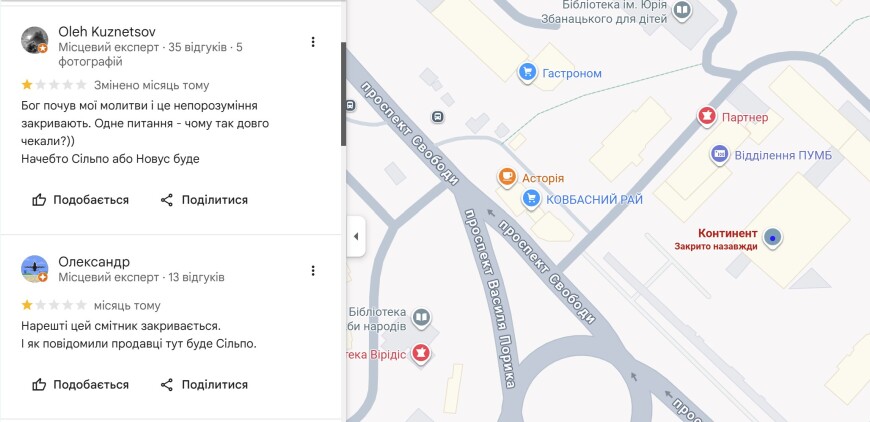Screen dimensions: 870x422
Task: Click Поділитися under Олександр's review
Action: pyautogui.click(x=204, y=384)
